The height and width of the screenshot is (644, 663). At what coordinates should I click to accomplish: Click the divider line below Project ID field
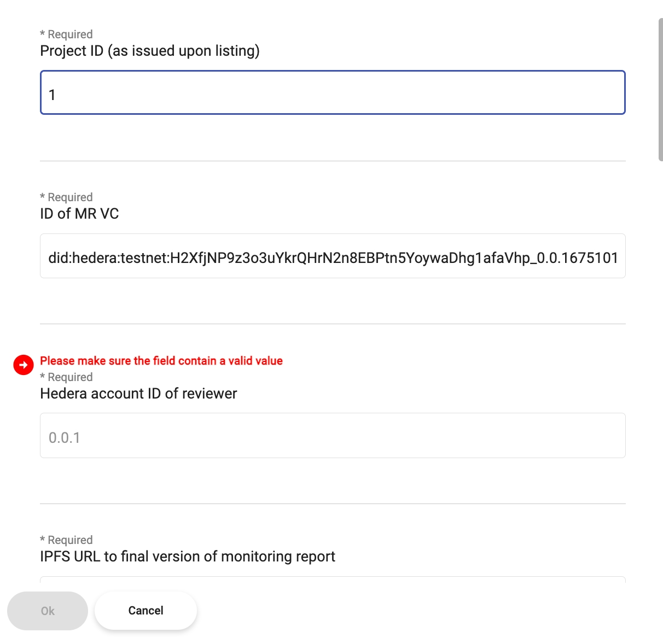[332, 161]
